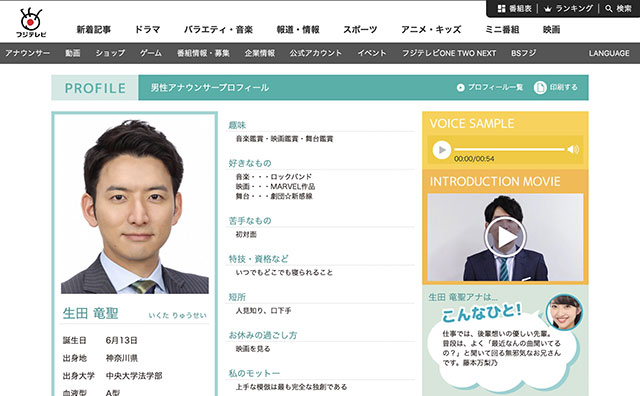Click the 印刷する document icon

(x=540, y=87)
